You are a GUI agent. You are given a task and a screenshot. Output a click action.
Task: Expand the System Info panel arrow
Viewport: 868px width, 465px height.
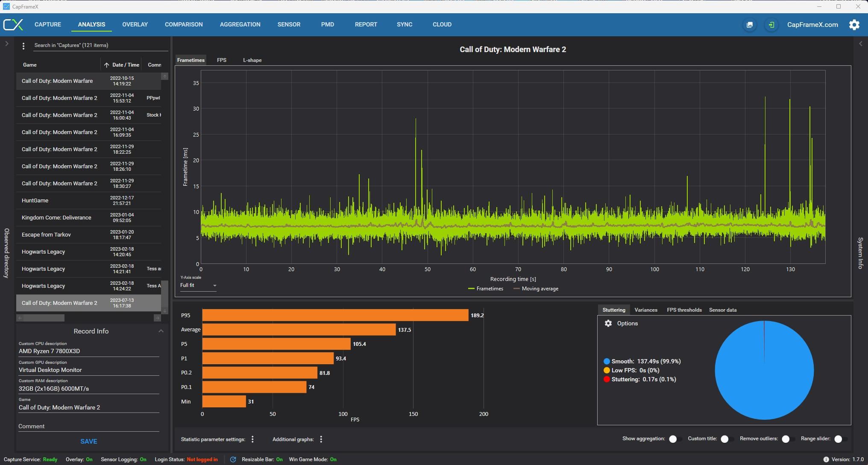click(861, 44)
